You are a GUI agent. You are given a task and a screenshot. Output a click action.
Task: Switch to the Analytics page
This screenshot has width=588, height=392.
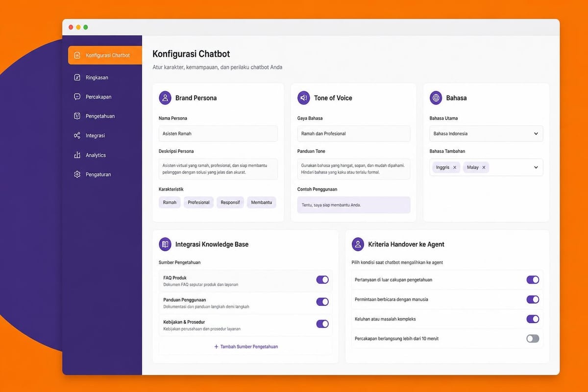96,155
